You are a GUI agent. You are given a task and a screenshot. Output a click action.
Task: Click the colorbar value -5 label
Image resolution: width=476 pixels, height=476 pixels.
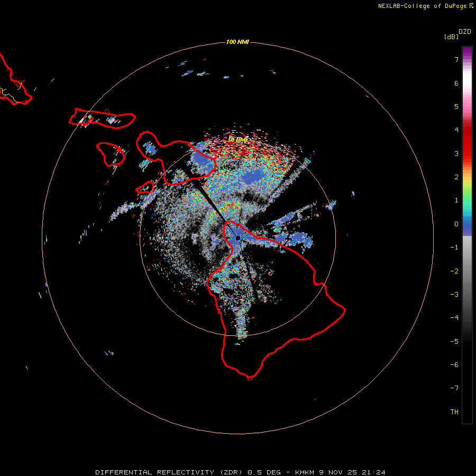pos(454,342)
